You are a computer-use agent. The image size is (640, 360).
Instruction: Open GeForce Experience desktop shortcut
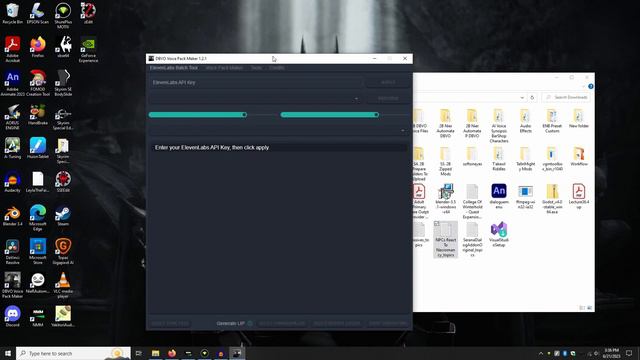(x=88, y=49)
